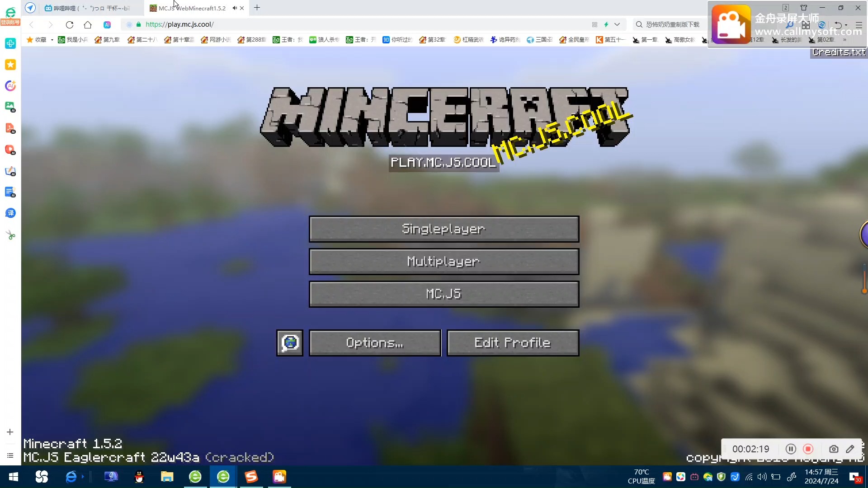
Task: Click the 登录账号 login badge
Action: [x=10, y=22]
